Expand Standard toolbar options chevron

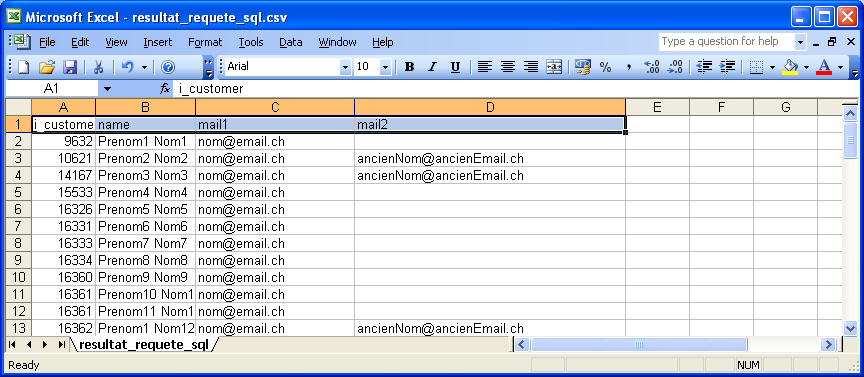[x=208, y=67]
